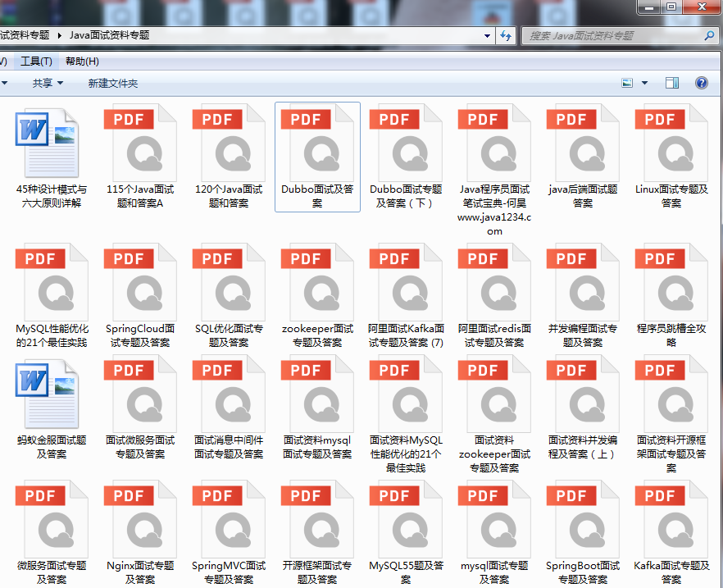Click the file name zookeeper面试专题及答案
The image size is (723, 588).
tap(317, 335)
